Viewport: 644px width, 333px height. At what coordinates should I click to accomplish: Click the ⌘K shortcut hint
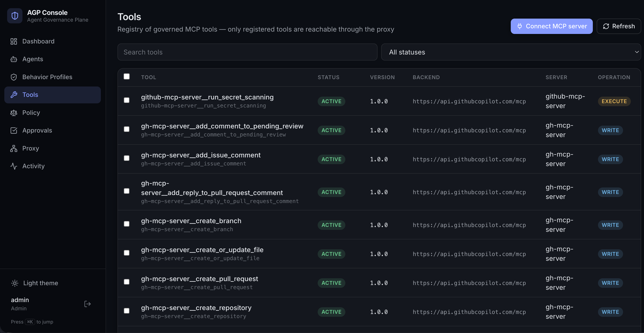[x=30, y=322]
